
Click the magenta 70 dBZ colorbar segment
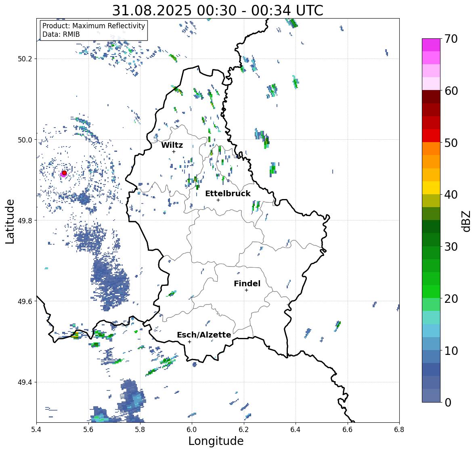click(431, 45)
